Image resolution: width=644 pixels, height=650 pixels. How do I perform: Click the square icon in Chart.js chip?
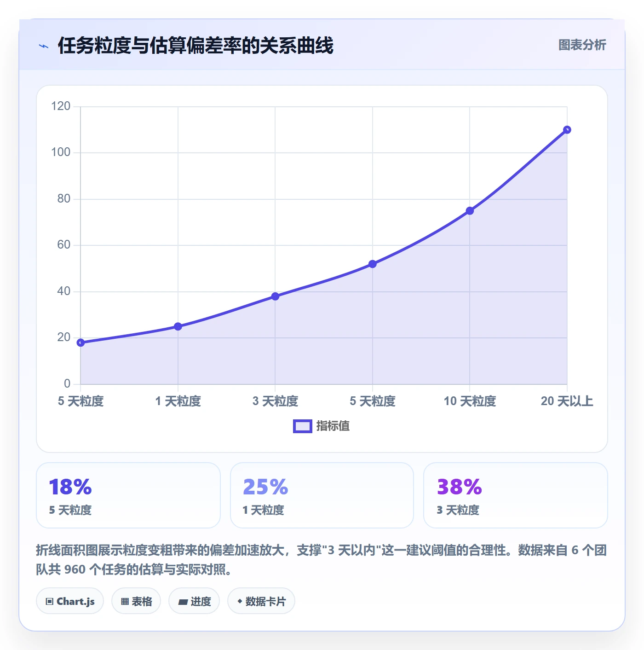(x=49, y=602)
